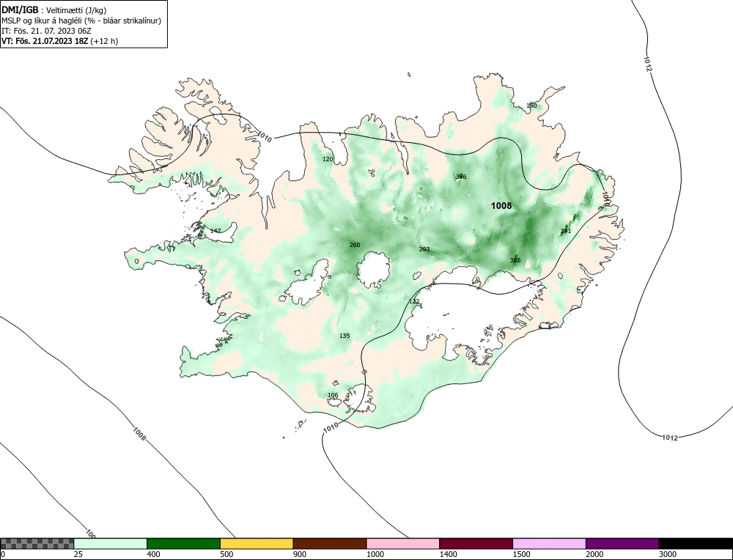
Task: Select the CAPE value 147 on the map
Action: pyautogui.click(x=216, y=231)
